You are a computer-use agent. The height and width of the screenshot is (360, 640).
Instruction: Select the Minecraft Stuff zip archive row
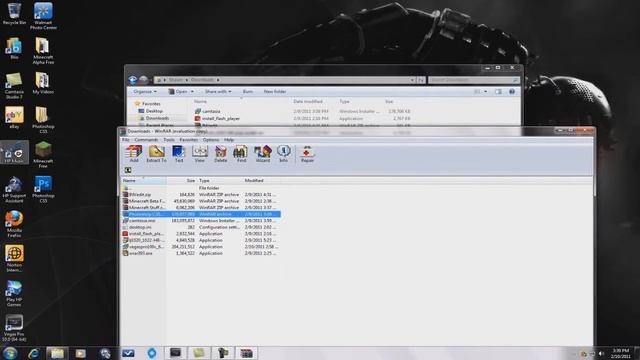[x=201, y=208]
